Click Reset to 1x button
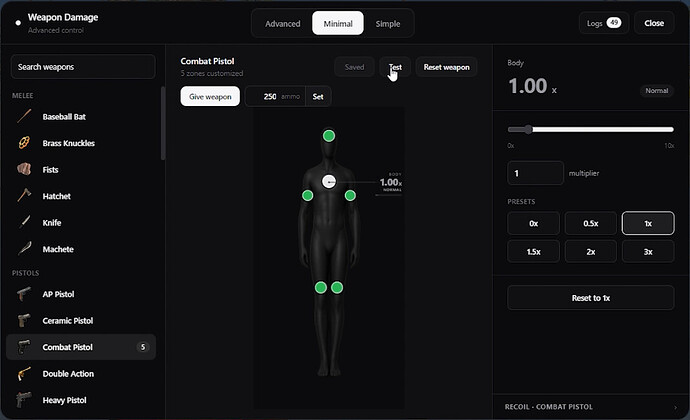The height and width of the screenshot is (420, 690). [x=591, y=298]
